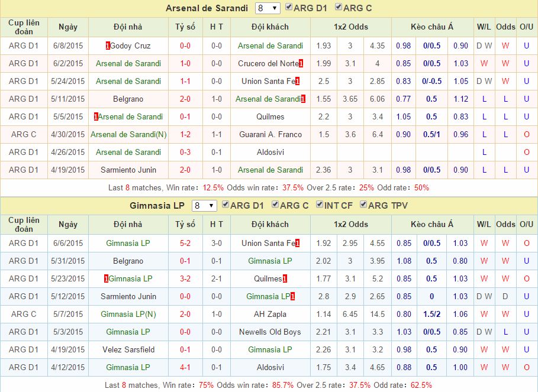
Task: Open the match count dropdown for Gimnasia LP
Action: 204,206
